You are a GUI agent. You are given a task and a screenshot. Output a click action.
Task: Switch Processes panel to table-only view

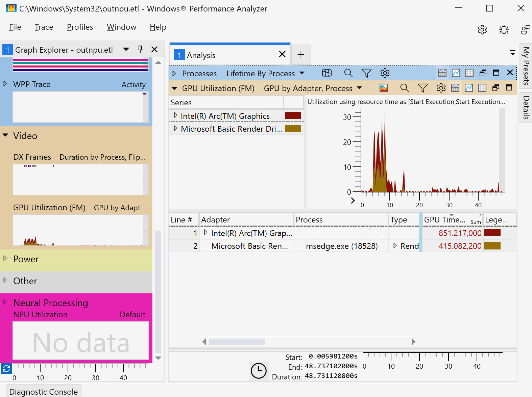click(x=469, y=73)
